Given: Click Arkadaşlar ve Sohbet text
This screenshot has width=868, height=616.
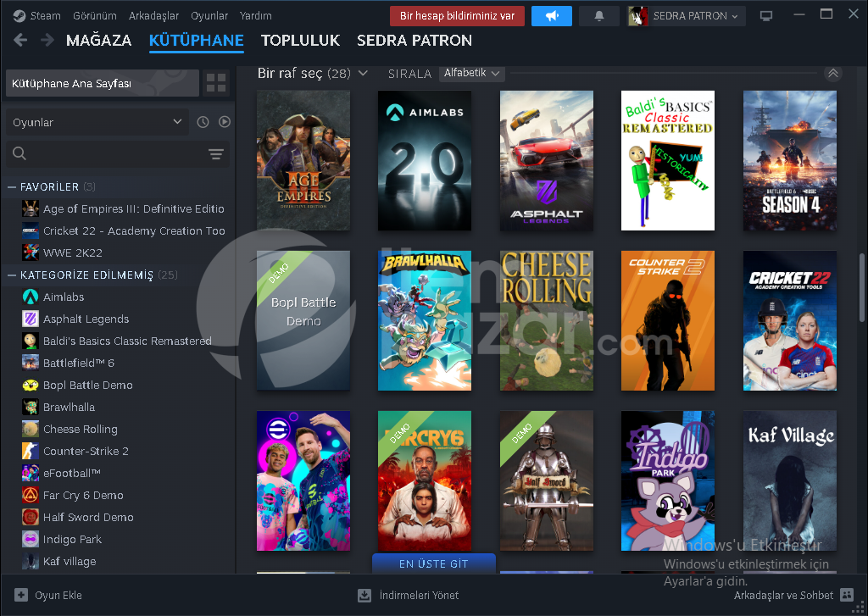Looking at the screenshot, I should pyautogui.click(x=783, y=596).
